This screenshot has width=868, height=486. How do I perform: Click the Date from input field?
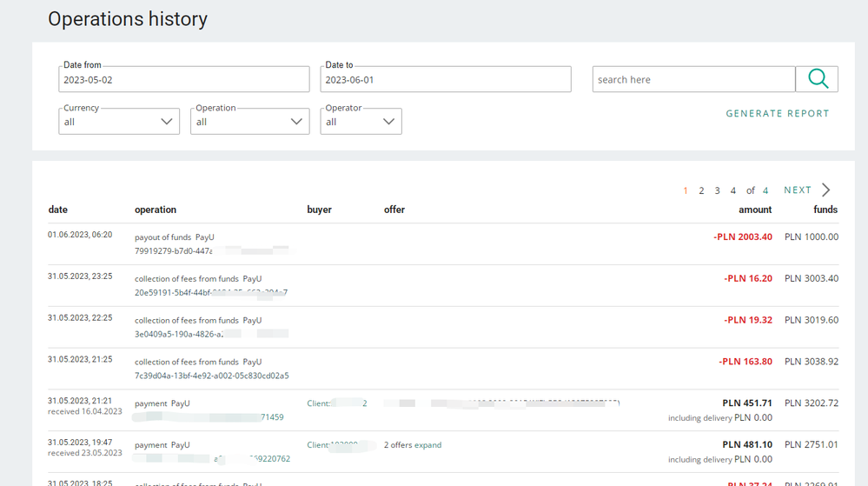(184, 80)
